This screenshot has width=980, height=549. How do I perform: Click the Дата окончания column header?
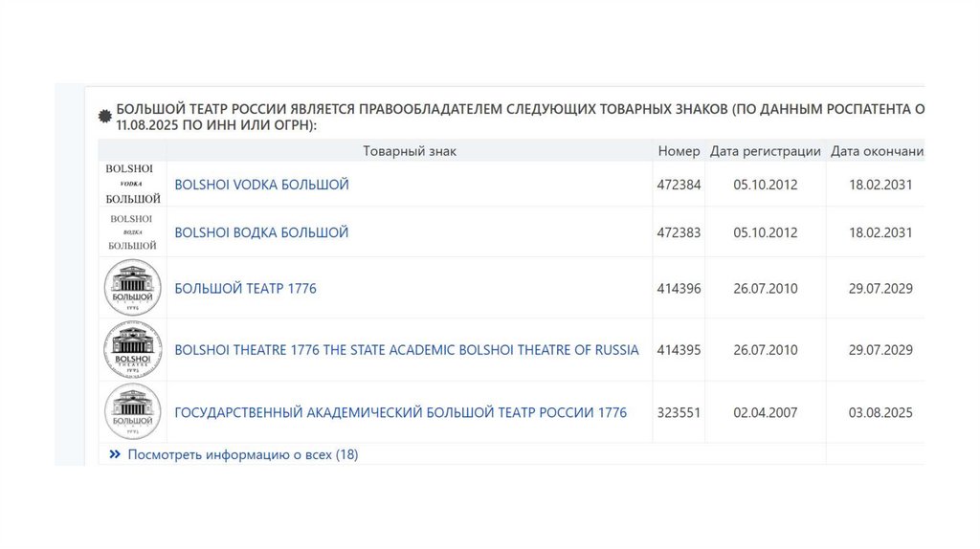[x=877, y=151]
